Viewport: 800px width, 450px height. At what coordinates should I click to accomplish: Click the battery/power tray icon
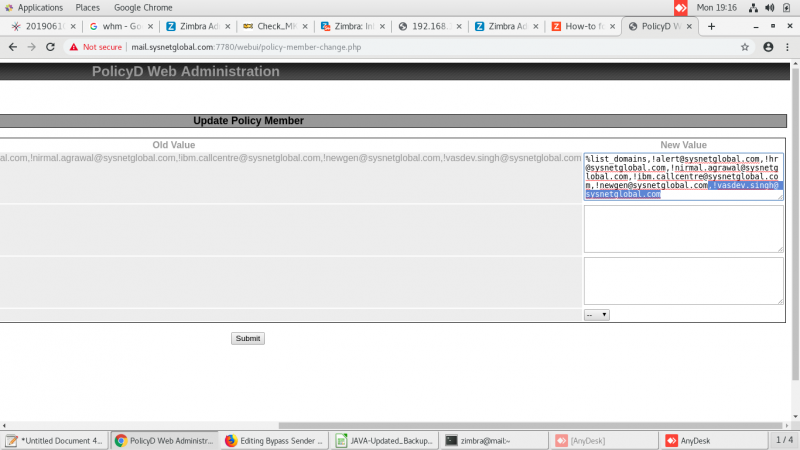click(786, 8)
